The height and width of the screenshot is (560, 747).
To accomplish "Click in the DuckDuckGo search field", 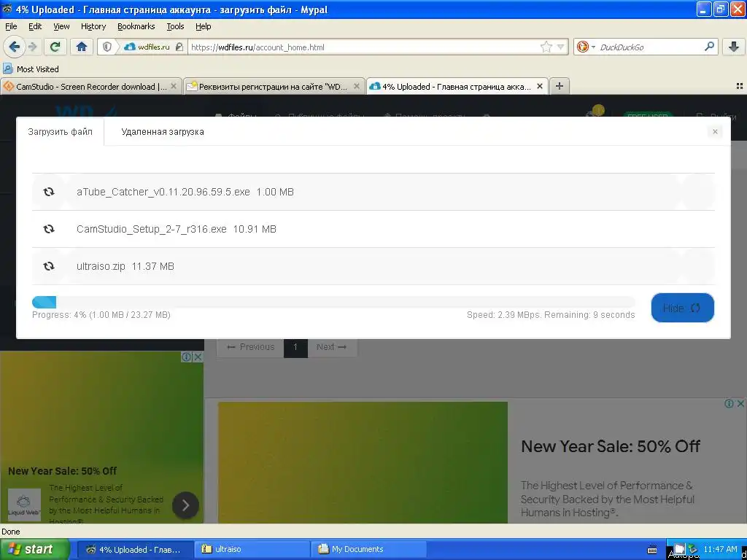I will [649, 47].
